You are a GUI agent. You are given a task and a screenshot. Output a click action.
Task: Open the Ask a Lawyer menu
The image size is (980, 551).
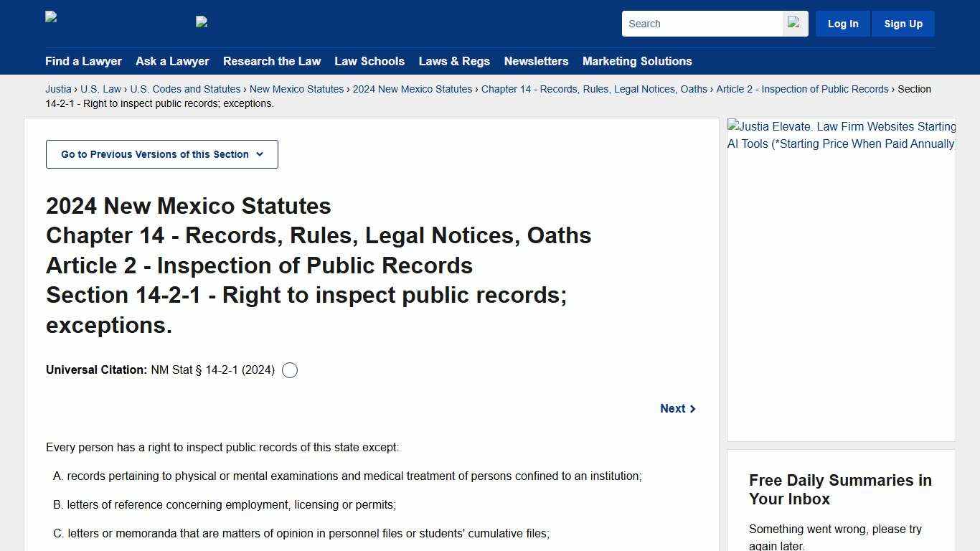pos(172,61)
